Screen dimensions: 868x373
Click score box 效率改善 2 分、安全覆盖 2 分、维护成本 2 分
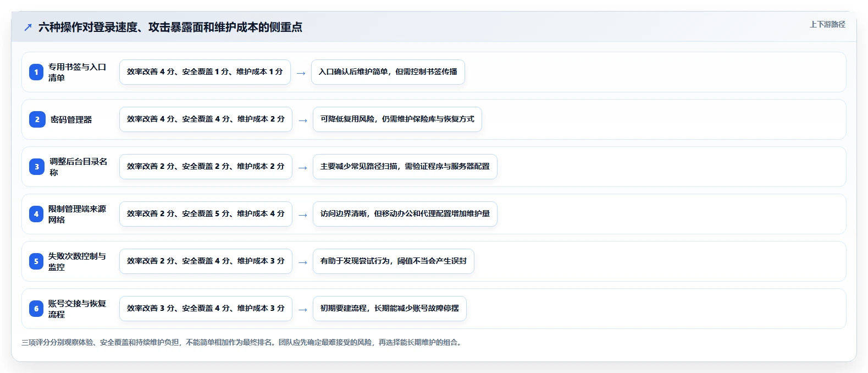click(x=206, y=167)
